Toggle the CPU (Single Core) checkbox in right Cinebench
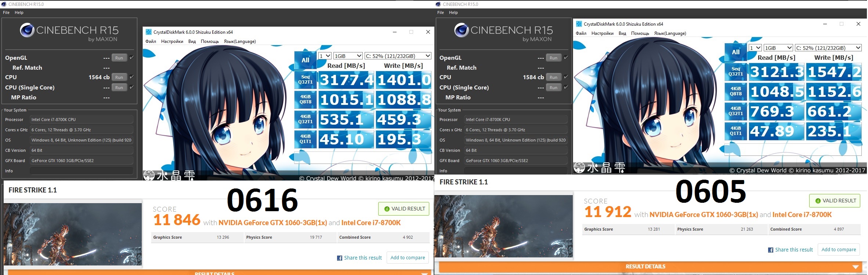The width and height of the screenshot is (868, 275). [566, 87]
